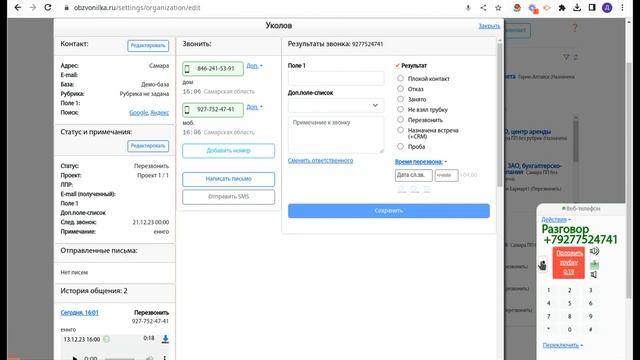Viewport: 640px width, 360px height.
Task: Click Редактировать under Статус и примечания
Action: (148, 146)
